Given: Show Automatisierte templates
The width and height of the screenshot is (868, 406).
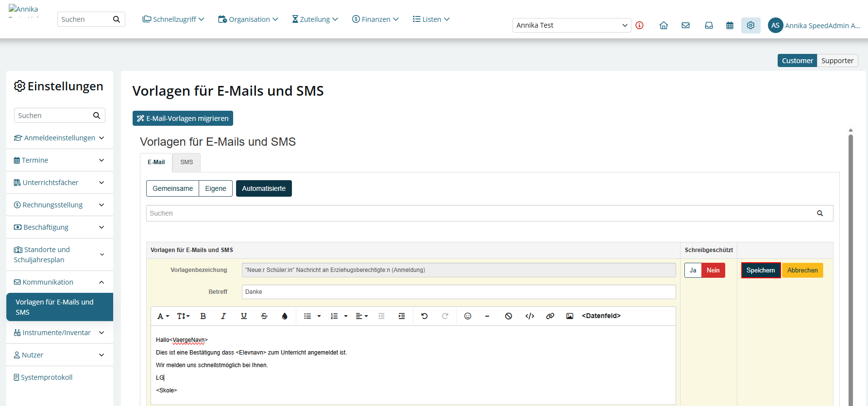Looking at the screenshot, I should (x=264, y=188).
